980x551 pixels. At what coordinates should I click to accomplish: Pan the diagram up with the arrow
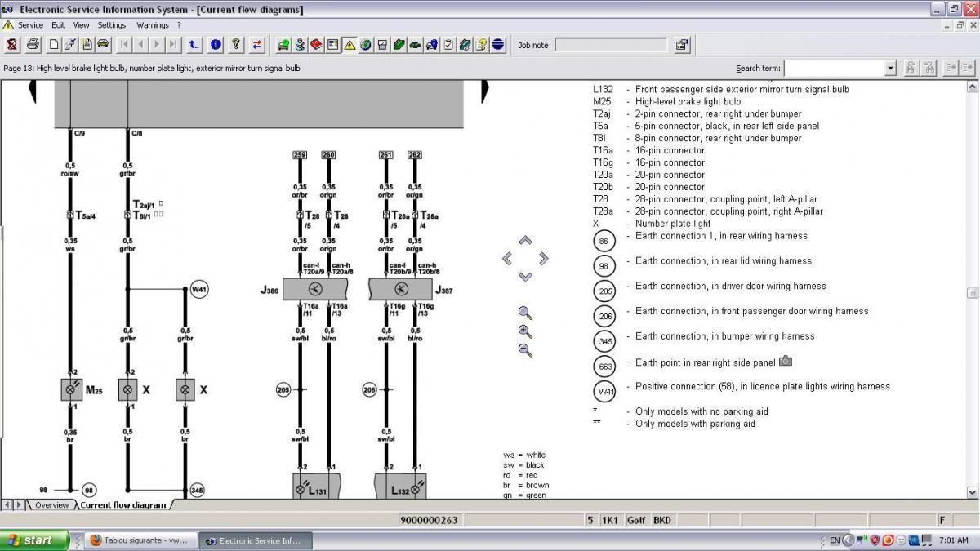(x=525, y=240)
